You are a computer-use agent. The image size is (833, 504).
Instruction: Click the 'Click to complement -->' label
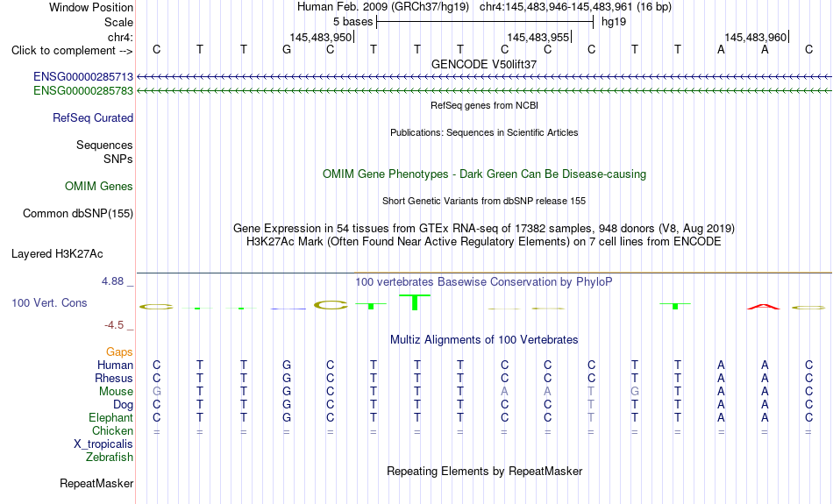click(72, 51)
